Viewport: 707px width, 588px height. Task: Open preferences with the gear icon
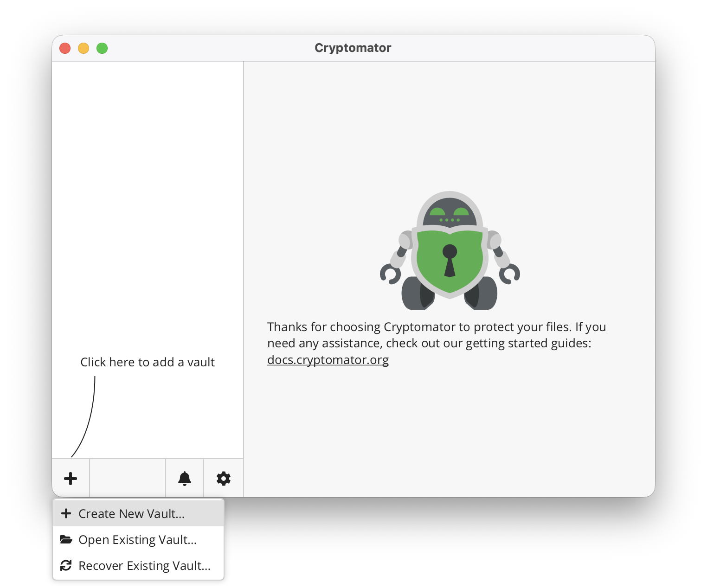click(224, 478)
